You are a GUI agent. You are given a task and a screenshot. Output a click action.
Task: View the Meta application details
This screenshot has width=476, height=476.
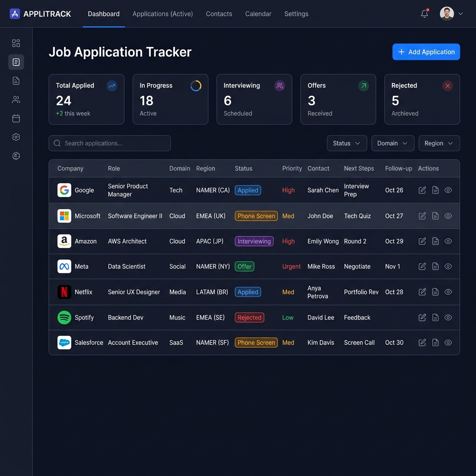point(448,266)
